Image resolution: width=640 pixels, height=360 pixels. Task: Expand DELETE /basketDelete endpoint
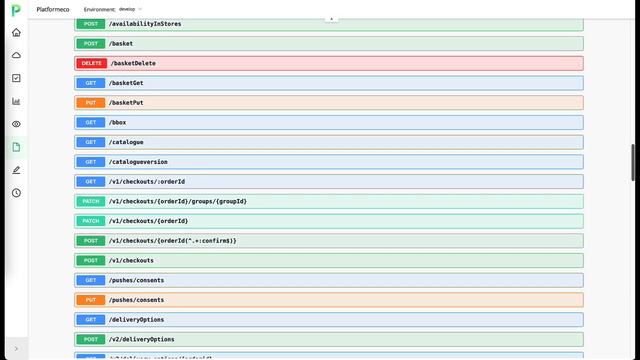pyautogui.click(x=329, y=63)
